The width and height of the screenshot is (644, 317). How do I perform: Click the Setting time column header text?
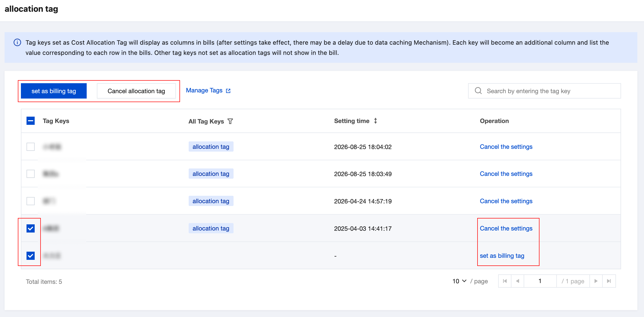point(352,121)
